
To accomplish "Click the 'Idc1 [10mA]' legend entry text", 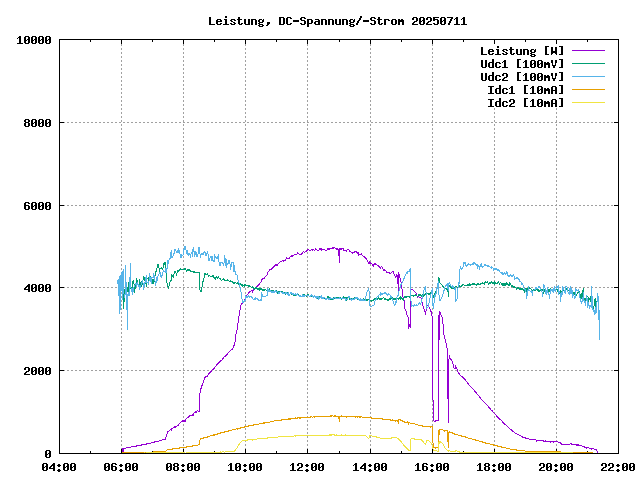I will pos(525,89).
